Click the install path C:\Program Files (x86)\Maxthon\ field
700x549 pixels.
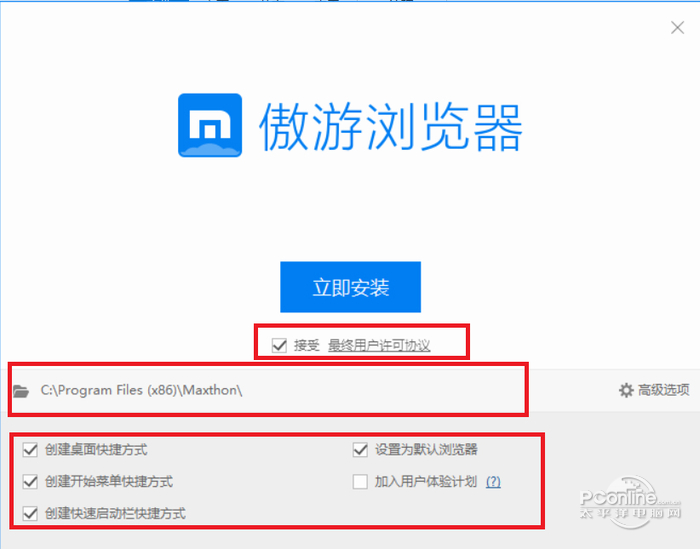click(141, 390)
